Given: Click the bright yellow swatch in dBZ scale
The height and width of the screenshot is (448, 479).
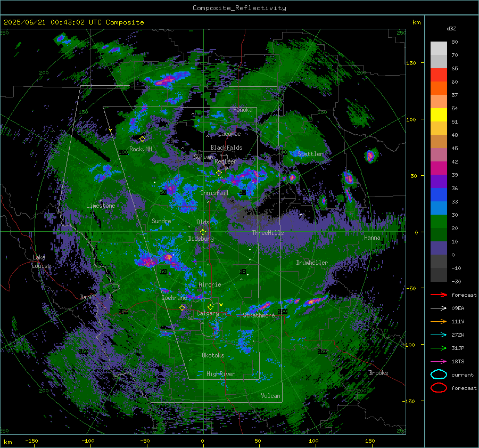Looking at the screenshot, I should click(x=439, y=115).
